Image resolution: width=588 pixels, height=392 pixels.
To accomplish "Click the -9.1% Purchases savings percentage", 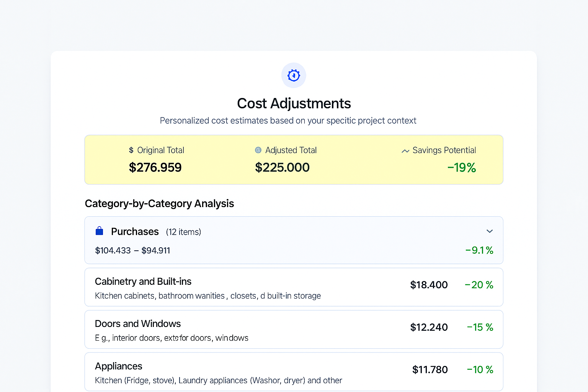I will tap(479, 250).
